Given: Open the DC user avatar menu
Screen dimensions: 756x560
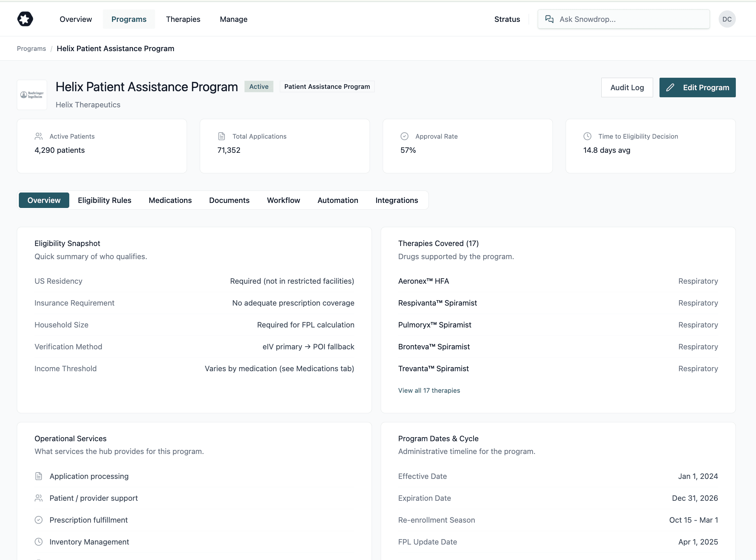Looking at the screenshot, I should click(727, 19).
